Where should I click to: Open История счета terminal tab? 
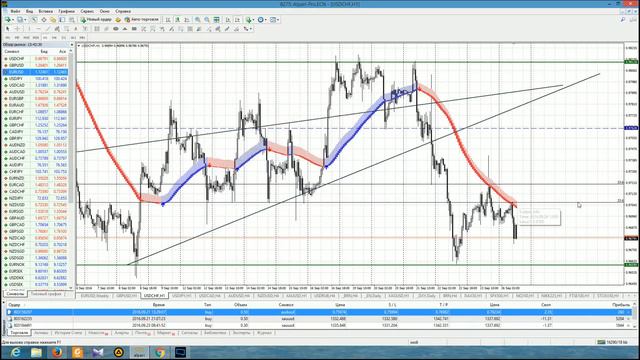click(68, 333)
